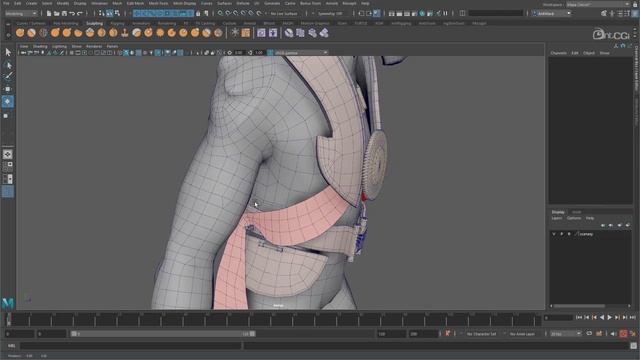This screenshot has width=640, height=360.
Task: Open the Workspace Maya Classic dropdown
Action: (x=598, y=4)
